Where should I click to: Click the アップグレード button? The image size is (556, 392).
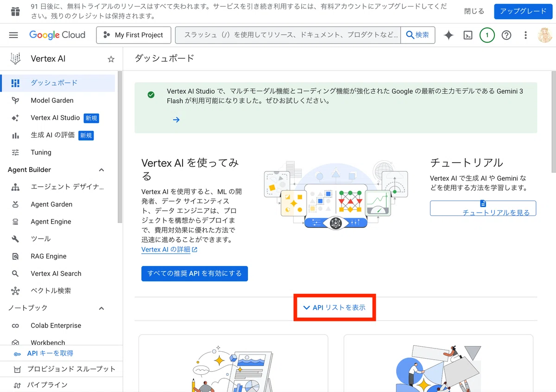(523, 12)
